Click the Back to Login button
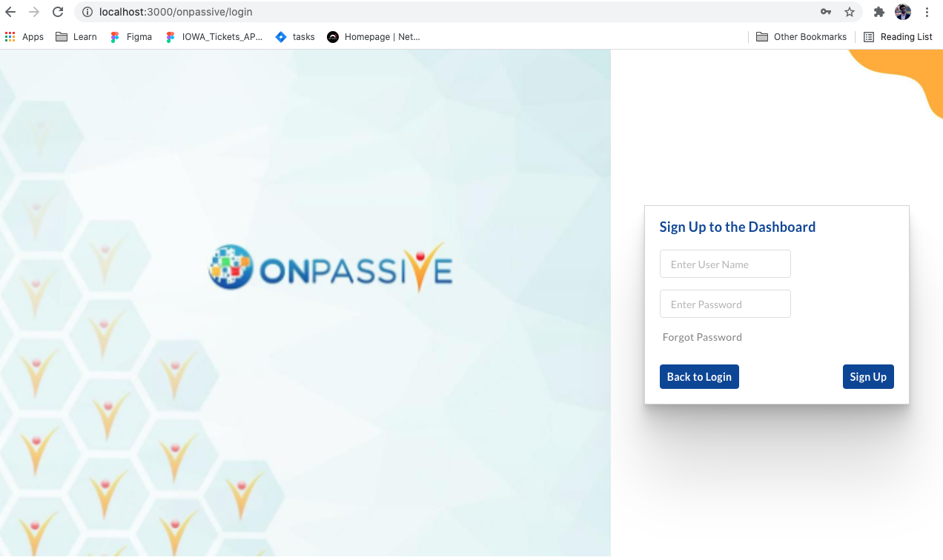This screenshot has width=943, height=560. coord(699,376)
